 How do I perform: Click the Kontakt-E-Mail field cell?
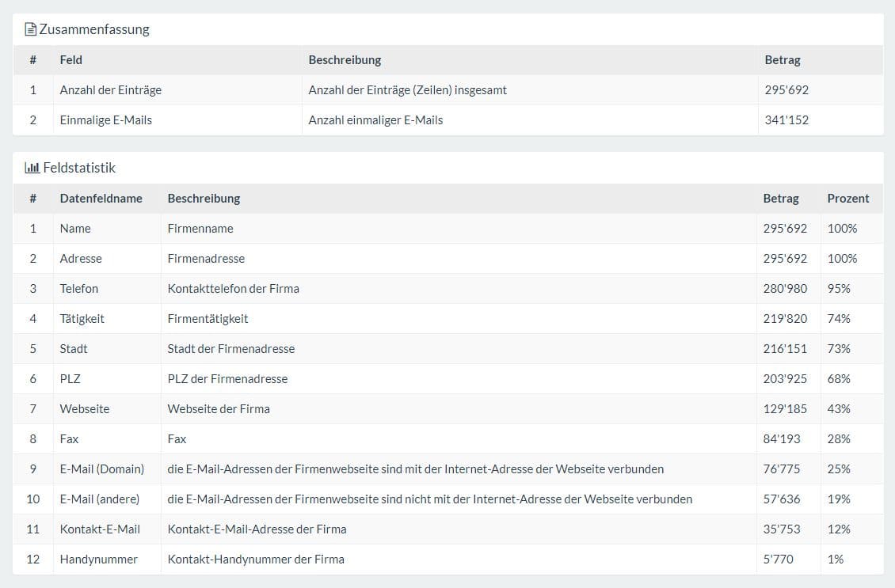pos(99,529)
